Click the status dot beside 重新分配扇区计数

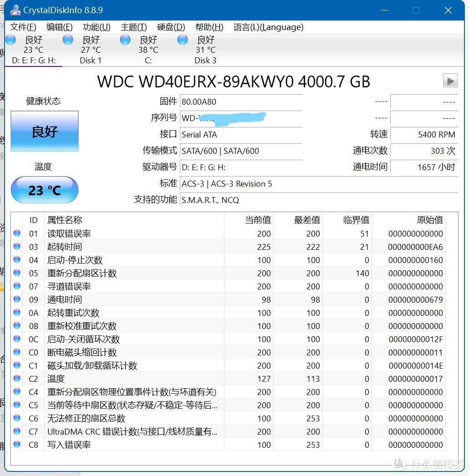(16, 273)
